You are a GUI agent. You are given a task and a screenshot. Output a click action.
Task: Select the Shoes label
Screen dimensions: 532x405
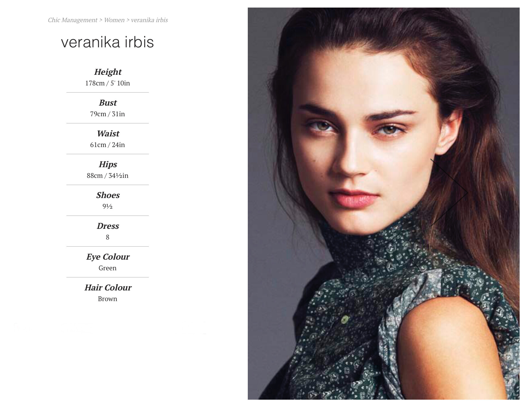[x=108, y=195]
